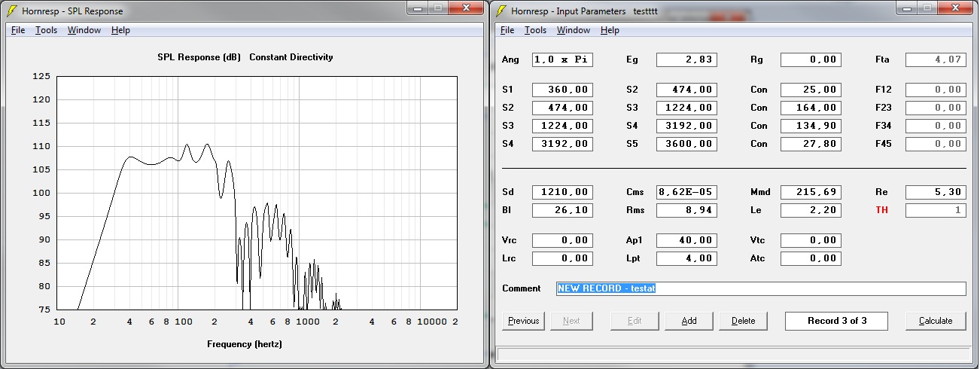Click the SPL Response chart title text

tap(245, 57)
